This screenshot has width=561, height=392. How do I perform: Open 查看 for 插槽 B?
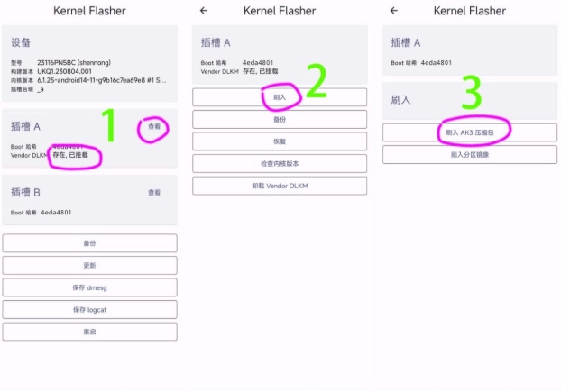pyautogui.click(x=154, y=192)
